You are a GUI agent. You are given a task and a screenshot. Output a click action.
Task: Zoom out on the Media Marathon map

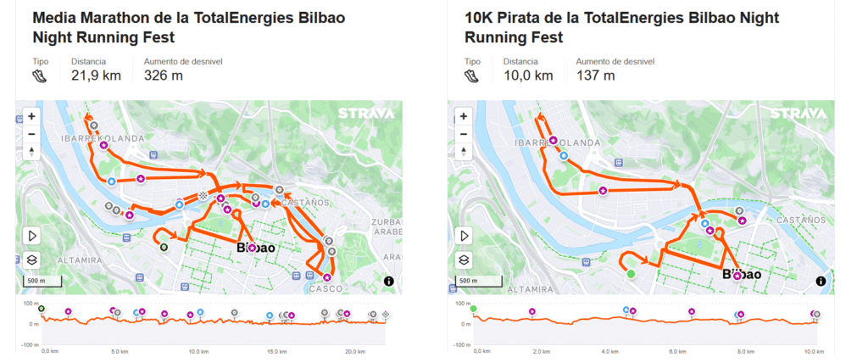pos(31,133)
